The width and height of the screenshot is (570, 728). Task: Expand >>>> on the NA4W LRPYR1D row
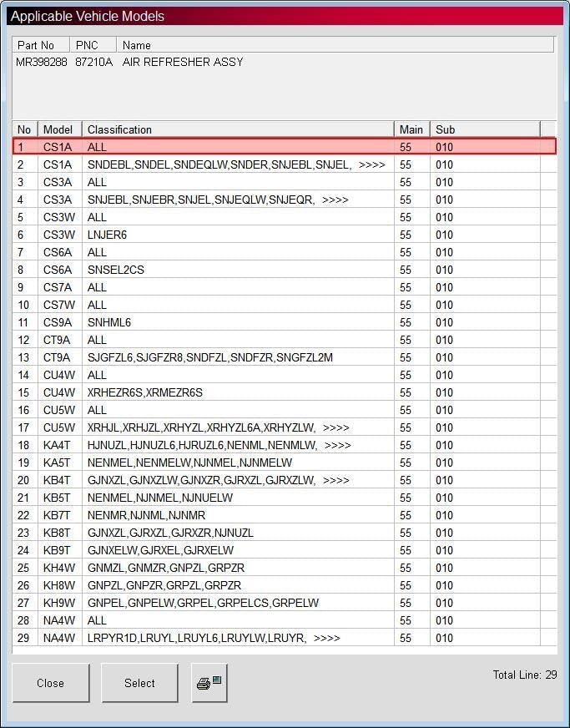(x=327, y=639)
